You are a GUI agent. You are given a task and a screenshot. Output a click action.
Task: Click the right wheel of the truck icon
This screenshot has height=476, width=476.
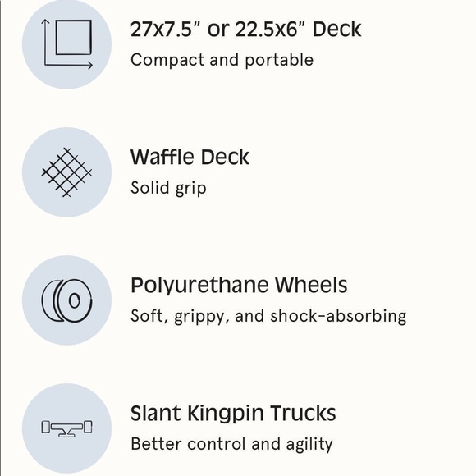88,427
